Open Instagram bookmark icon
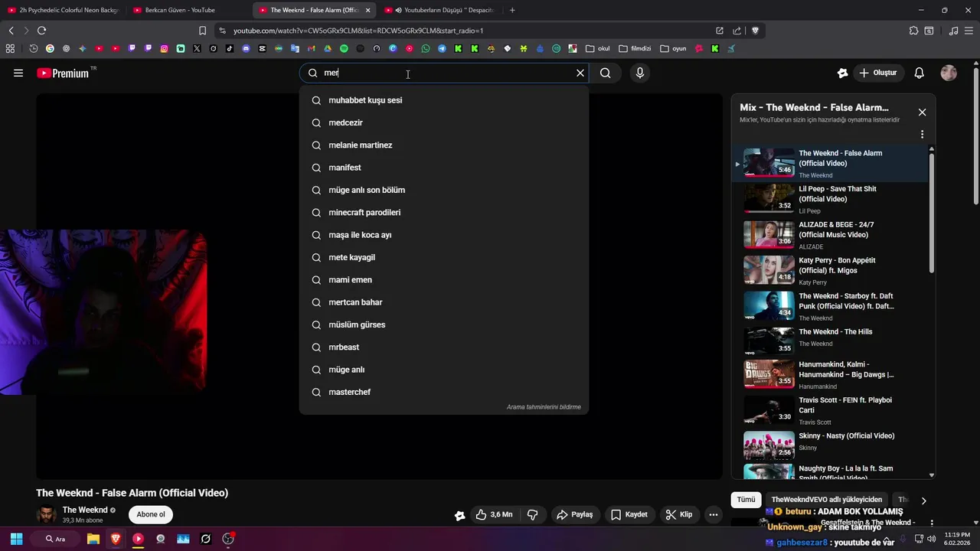Screen dimensions: 980x551 (x=164, y=48)
